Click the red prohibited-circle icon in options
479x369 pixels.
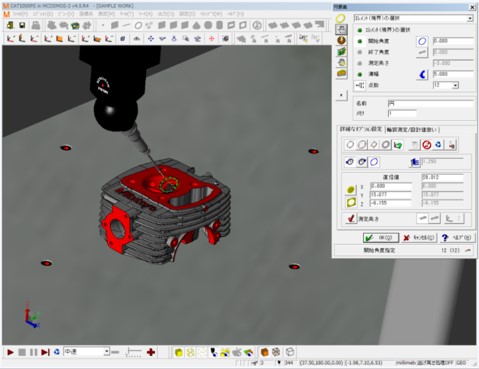[426, 145]
